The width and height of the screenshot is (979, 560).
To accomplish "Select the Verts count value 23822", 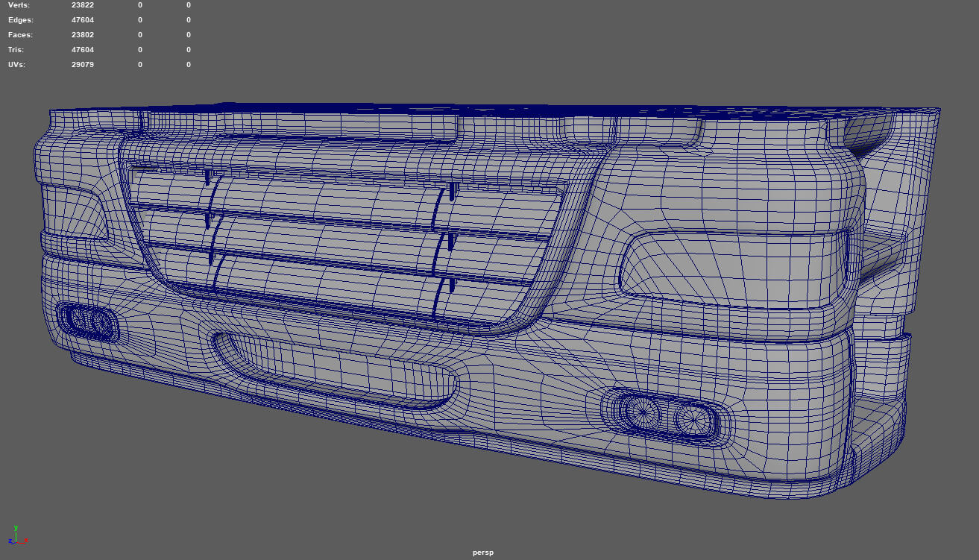I will coord(83,5).
